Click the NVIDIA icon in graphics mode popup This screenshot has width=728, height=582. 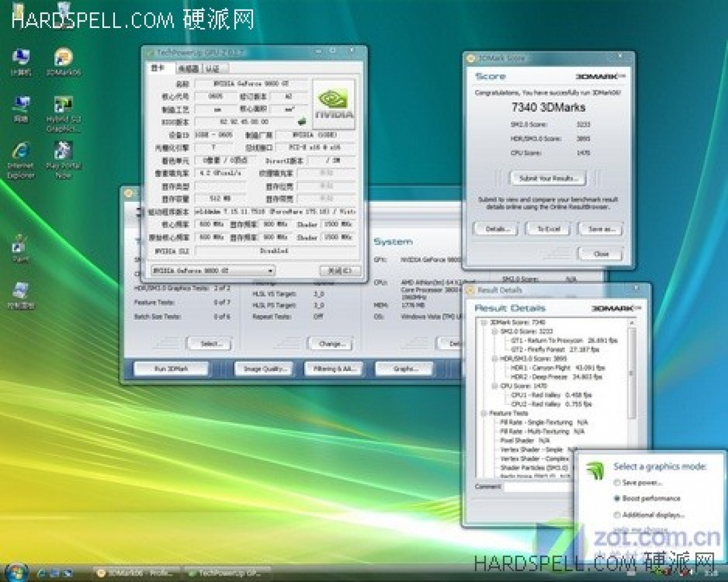[594, 469]
